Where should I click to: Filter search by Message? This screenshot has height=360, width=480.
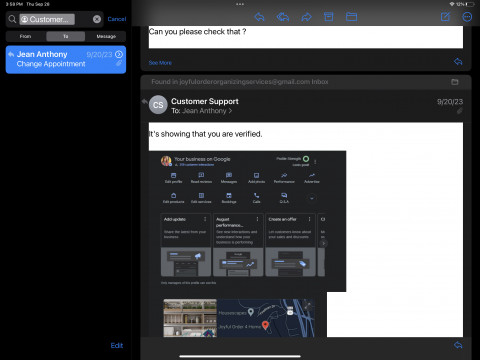coord(106,36)
